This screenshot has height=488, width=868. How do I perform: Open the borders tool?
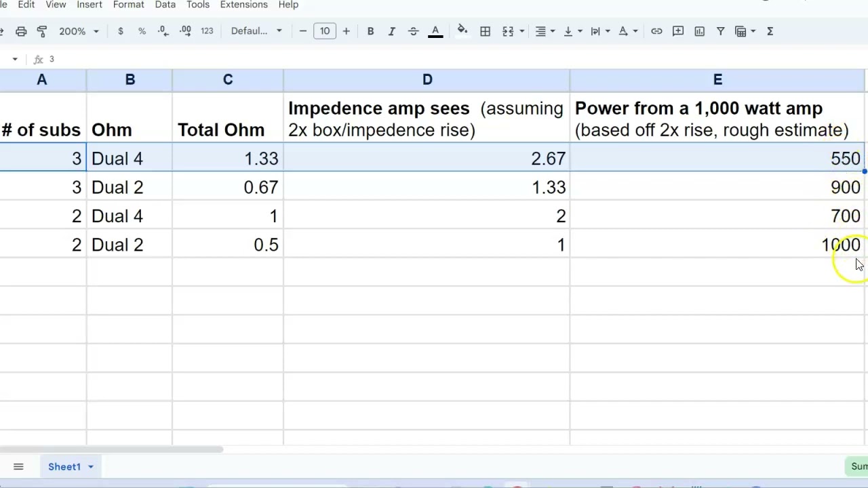[485, 31]
